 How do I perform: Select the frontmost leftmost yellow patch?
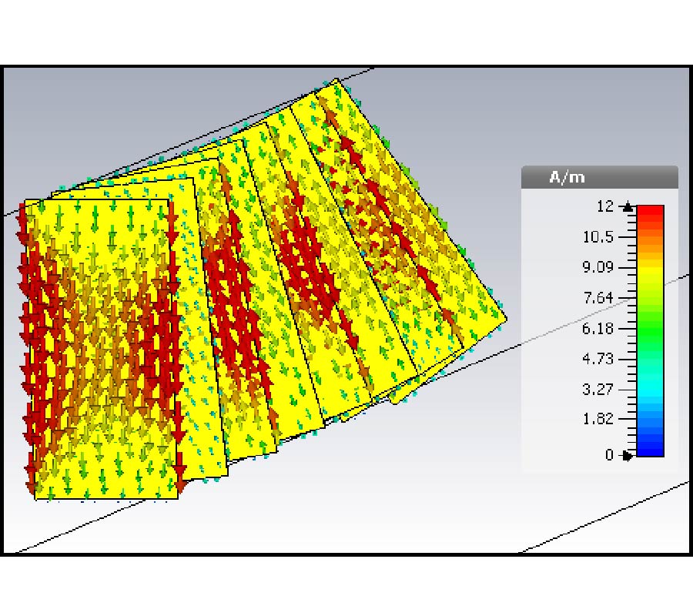pyautogui.click(x=100, y=346)
